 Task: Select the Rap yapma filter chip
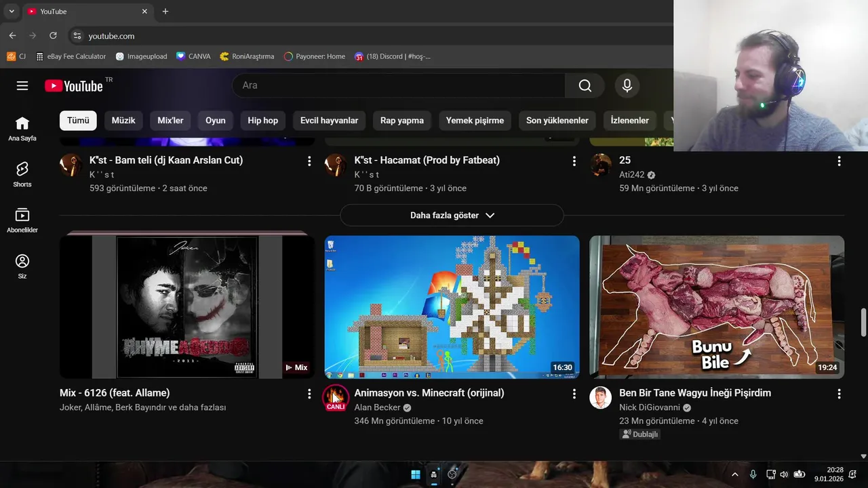402,121
